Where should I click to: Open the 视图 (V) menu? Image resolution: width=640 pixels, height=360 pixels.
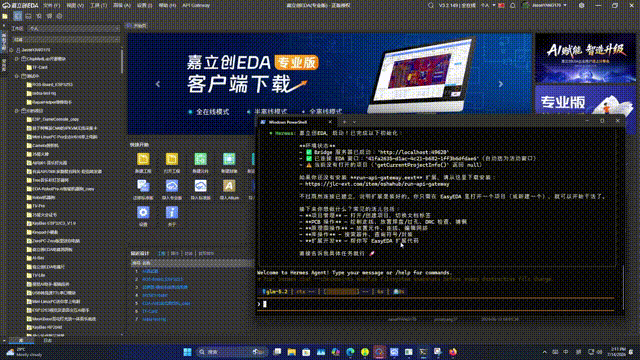coord(75,5)
